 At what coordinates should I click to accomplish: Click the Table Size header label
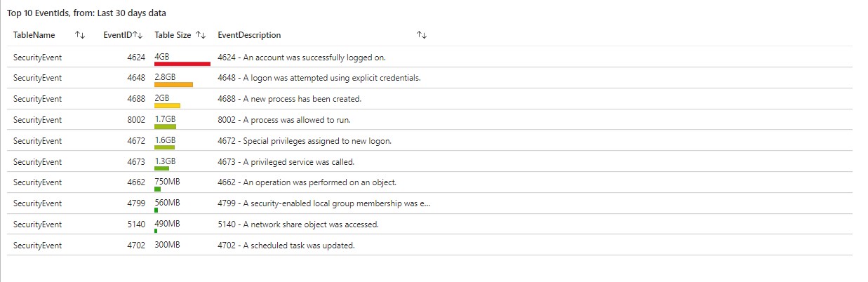tap(173, 35)
